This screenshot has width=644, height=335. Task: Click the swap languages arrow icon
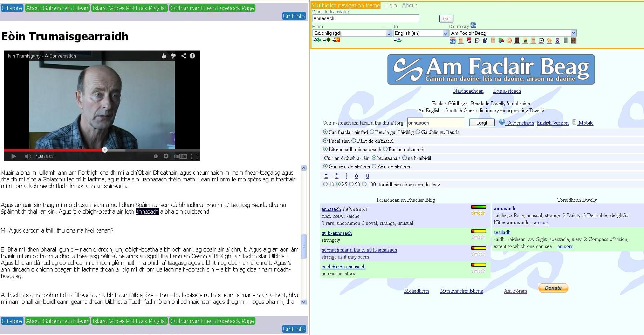pos(383,27)
